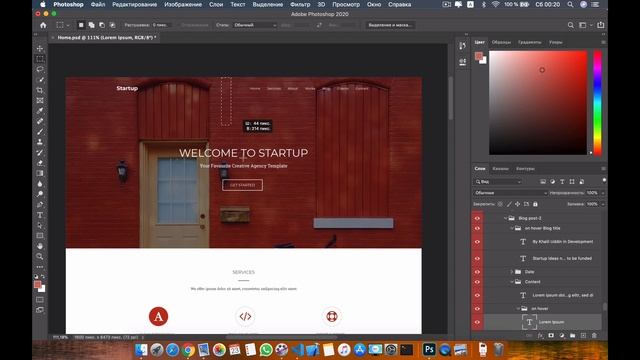
Task: Open the Filter menu
Action: [300, 4]
